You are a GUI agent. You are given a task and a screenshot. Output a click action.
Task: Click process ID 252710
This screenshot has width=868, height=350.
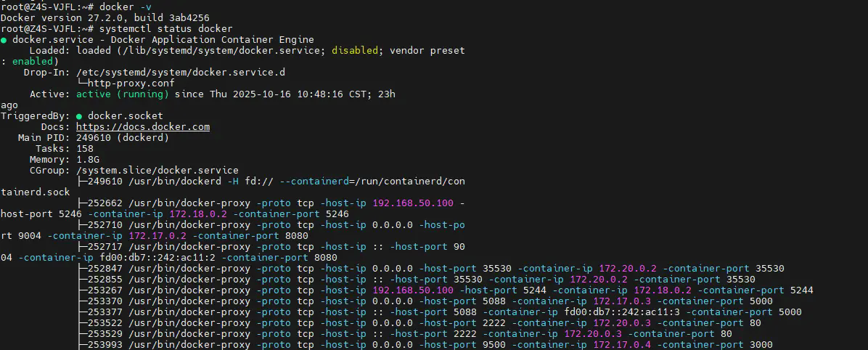(105, 225)
